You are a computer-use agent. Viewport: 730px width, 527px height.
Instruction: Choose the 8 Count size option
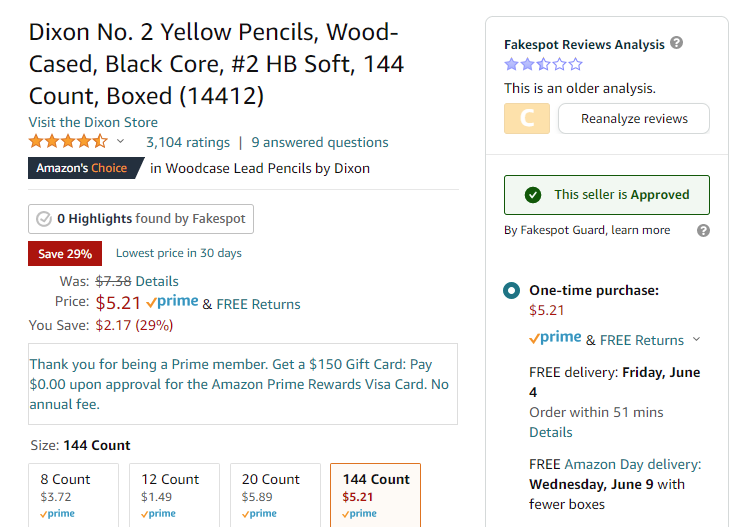(x=74, y=495)
